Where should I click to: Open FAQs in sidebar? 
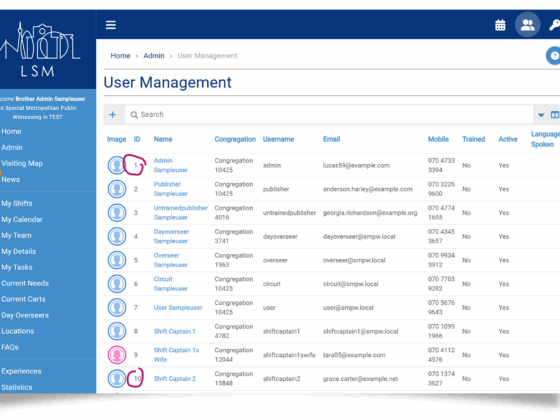click(10, 347)
